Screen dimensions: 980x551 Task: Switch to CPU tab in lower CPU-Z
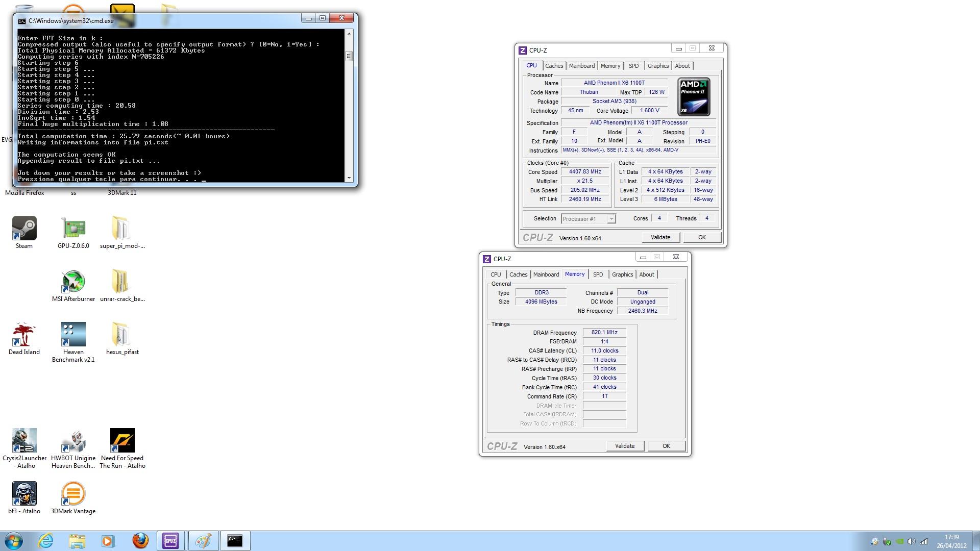pos(496,274)
